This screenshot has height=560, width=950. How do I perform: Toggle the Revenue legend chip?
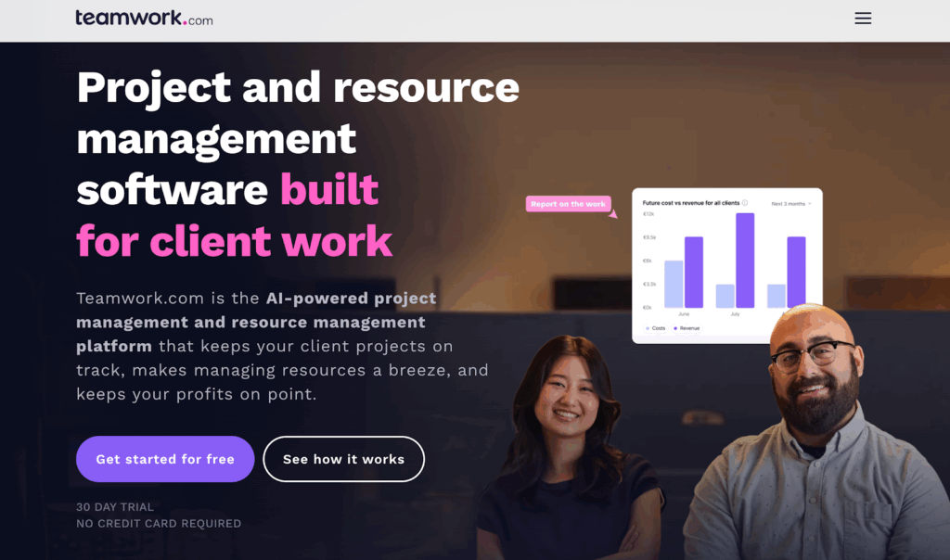(x=687, y=328)
